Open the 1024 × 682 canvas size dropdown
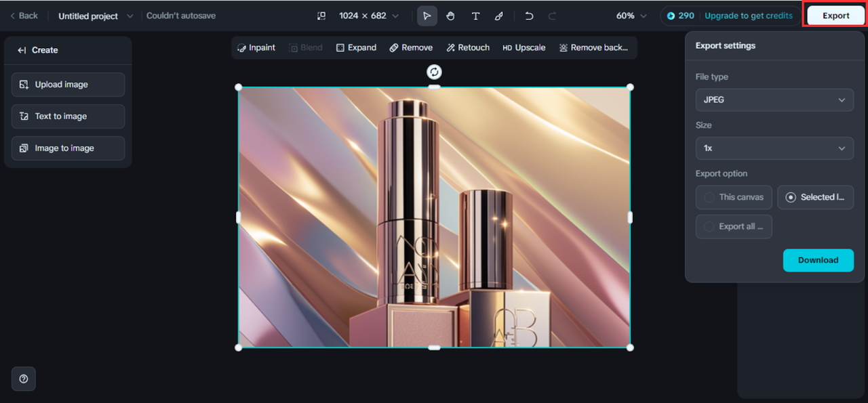 tap(369, 16)
